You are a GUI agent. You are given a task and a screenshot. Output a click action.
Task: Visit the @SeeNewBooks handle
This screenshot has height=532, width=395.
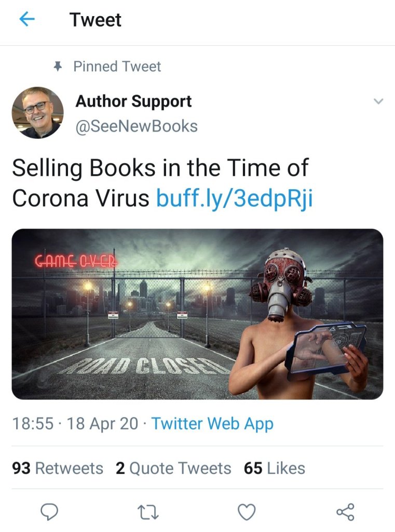coord(137,126)
